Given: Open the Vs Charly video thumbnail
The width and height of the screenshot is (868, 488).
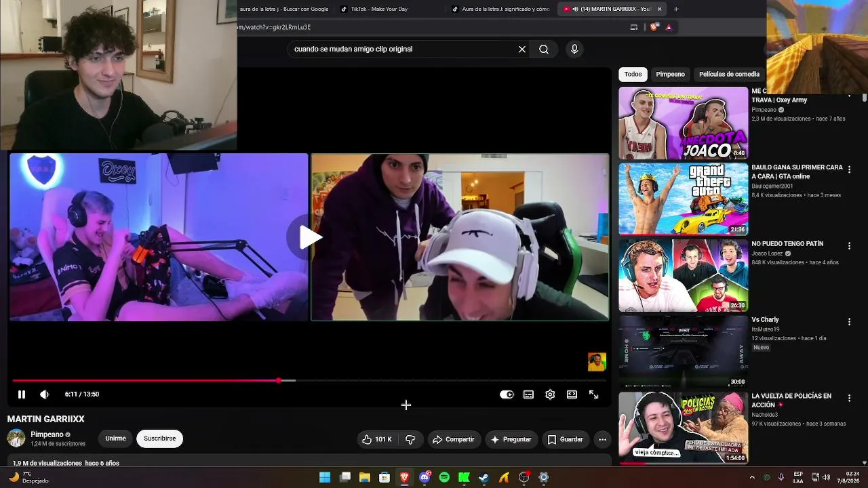Looking at the screenshot, I should tap(683, 352).
